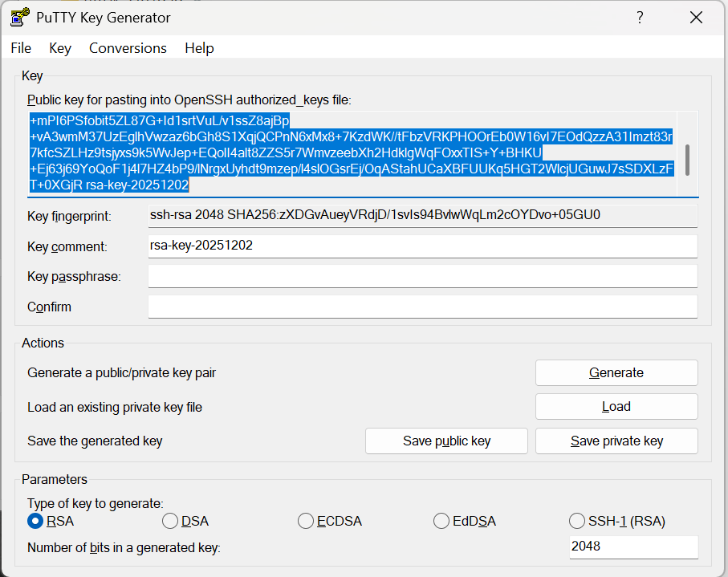728x577 pixels.
Task: Open the Conversions menu
Action: tap(128, 48)
